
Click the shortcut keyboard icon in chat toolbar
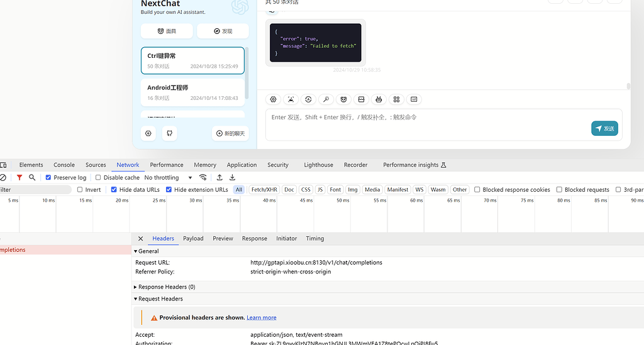(414, 99)
